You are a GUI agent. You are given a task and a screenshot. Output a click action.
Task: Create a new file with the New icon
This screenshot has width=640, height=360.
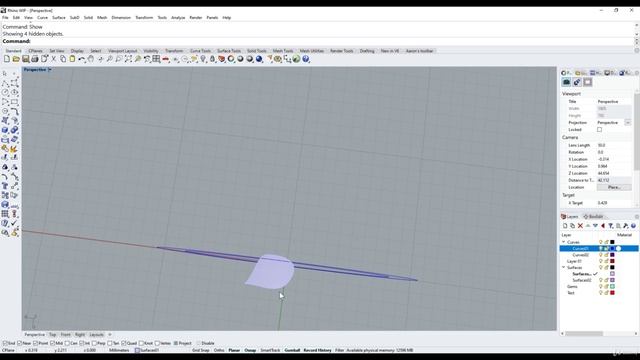pos(7,59)
